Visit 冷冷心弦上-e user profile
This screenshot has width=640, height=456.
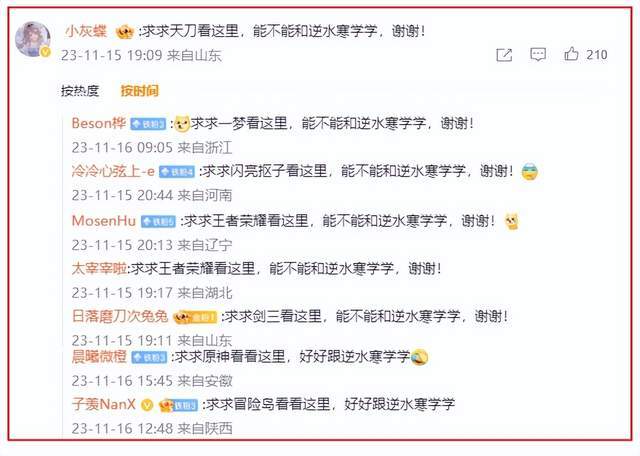(113, 171)
